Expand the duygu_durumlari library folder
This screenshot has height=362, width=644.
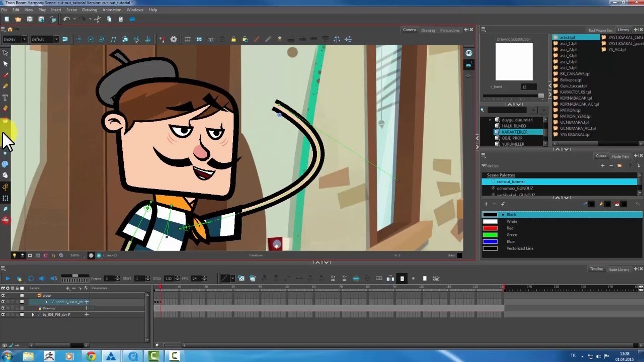tap(490, 120)
